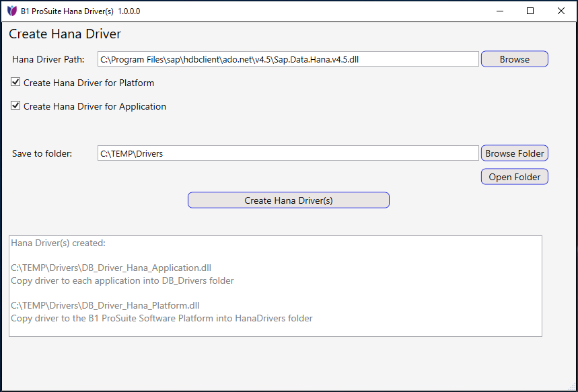Maximize the B1 ProSuite window
Viewport: 578px width, 392px height.
coord(530,11)
